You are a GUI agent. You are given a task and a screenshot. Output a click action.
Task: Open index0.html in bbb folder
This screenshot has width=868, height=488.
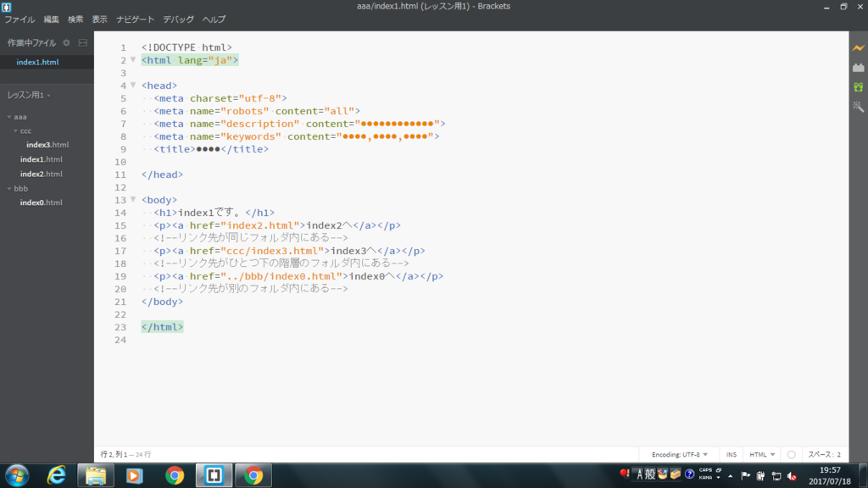tap(42, 202)
